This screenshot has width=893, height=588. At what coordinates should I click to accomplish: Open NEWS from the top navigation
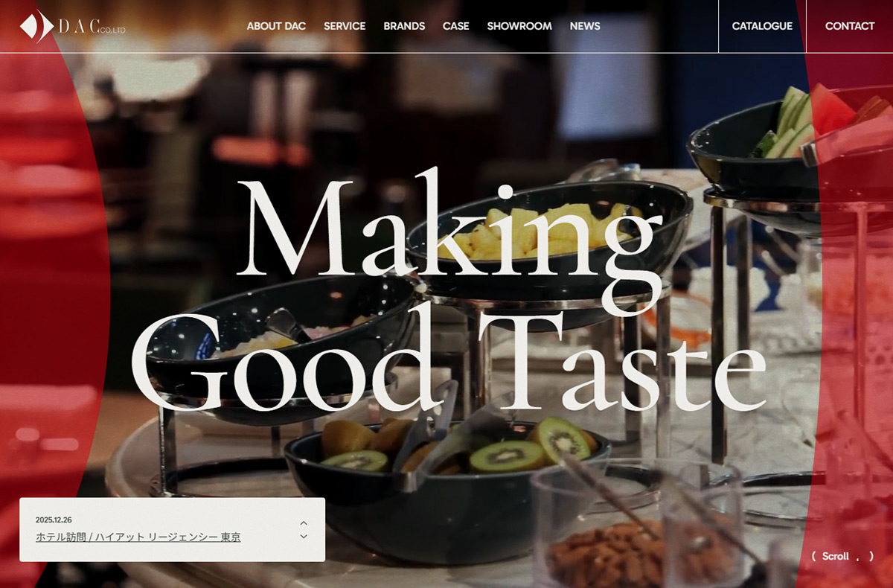pos(585,26)
